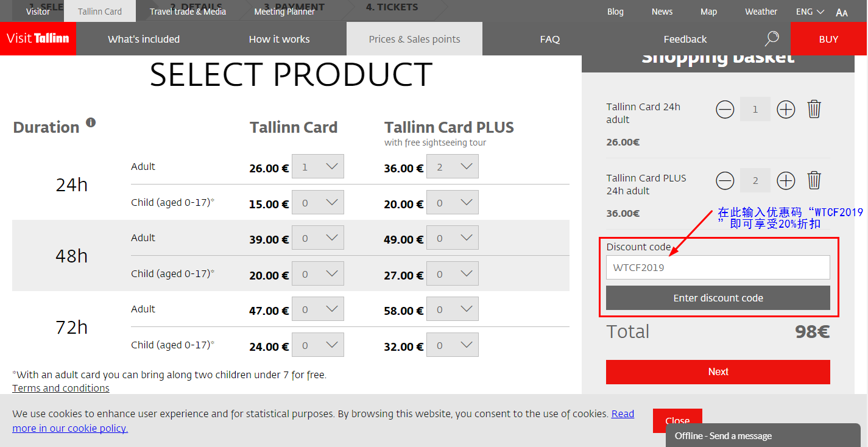Open the Feedback tab
The width and height of the screenshot is (868, 447).
coord(685,39)
